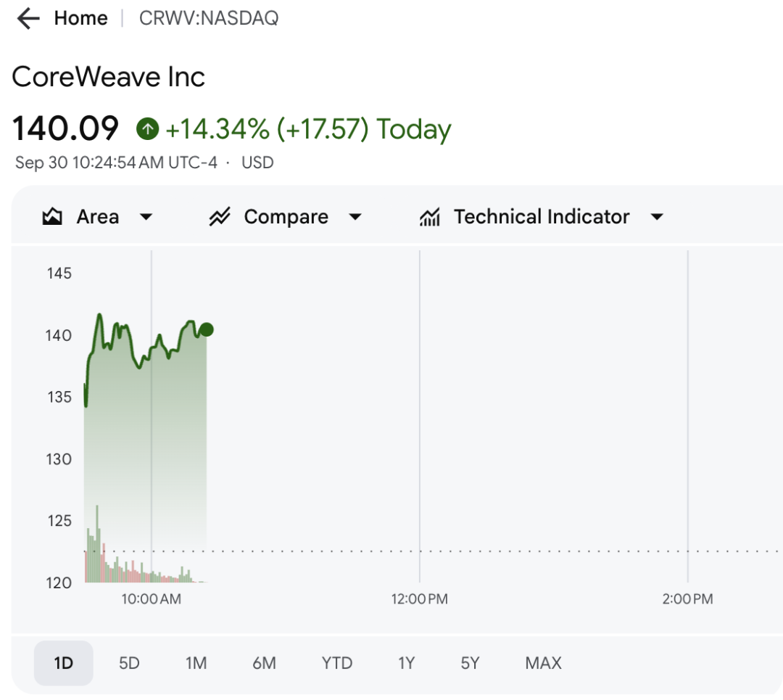Click the green current price dot on chart
783x700 pixels.
point(206,330)
